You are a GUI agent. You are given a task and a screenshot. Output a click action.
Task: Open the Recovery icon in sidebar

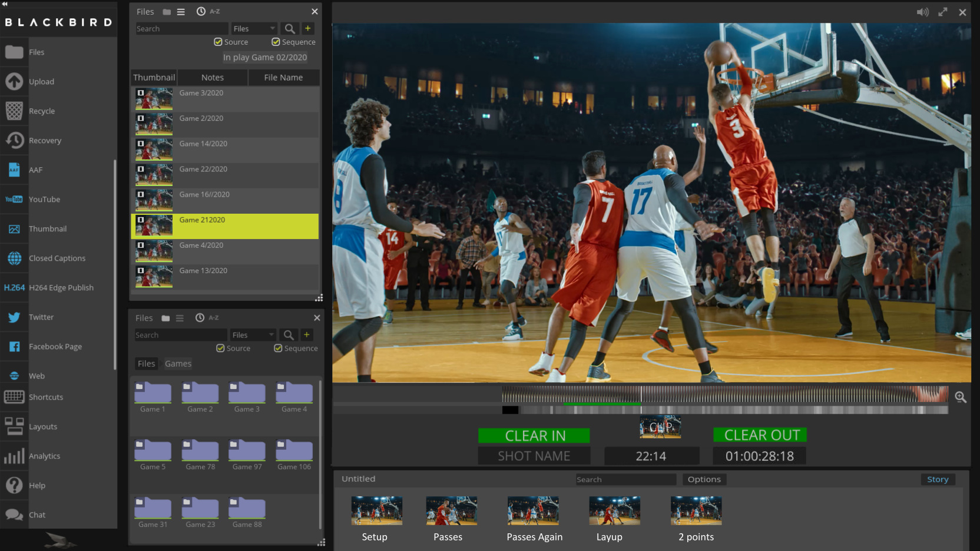click(15, 140)
